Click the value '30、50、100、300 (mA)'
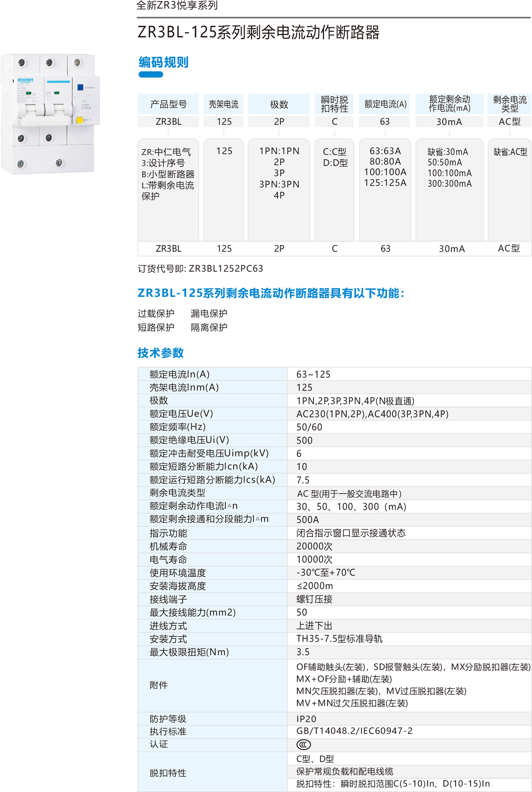532x792 pixels. (352, 507)
